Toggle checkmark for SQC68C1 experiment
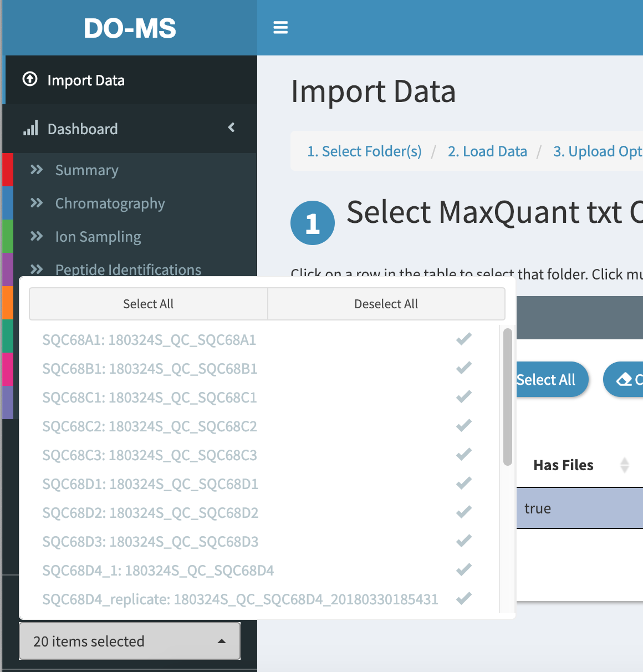 [464, 396]
